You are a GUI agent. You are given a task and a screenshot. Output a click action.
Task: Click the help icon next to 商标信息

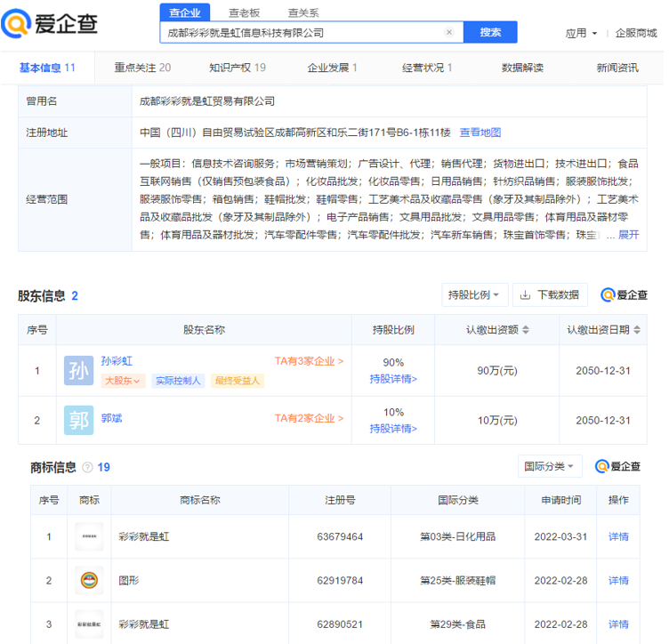87,467
